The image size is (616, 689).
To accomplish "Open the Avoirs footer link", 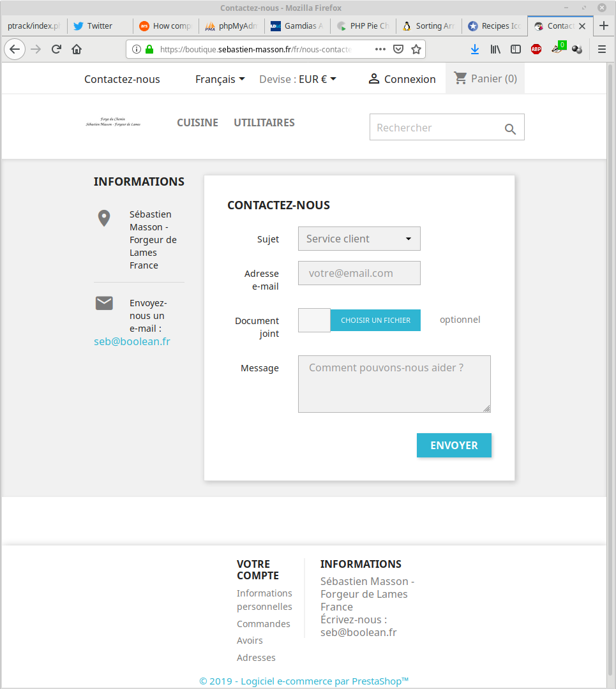I will 250,641.
